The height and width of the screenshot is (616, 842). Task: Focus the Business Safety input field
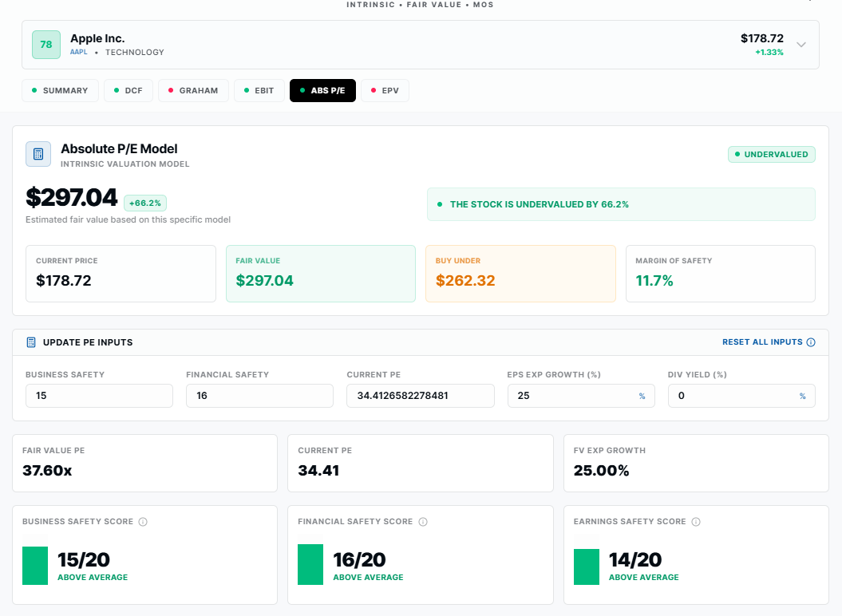pyautogui.click(x=99, y=396)
